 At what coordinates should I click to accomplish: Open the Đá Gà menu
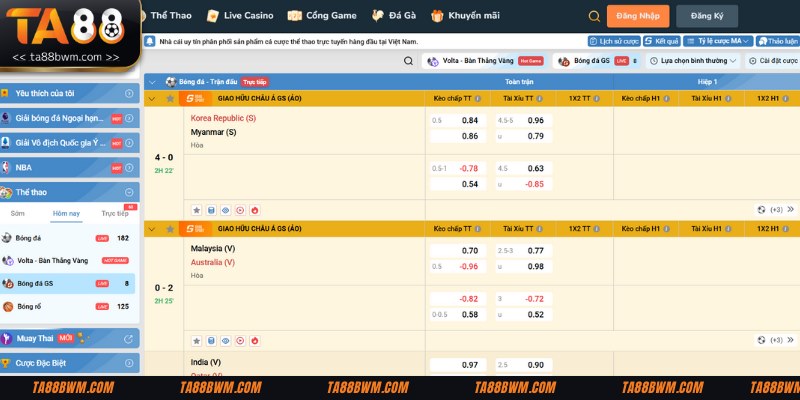(393, 16)
